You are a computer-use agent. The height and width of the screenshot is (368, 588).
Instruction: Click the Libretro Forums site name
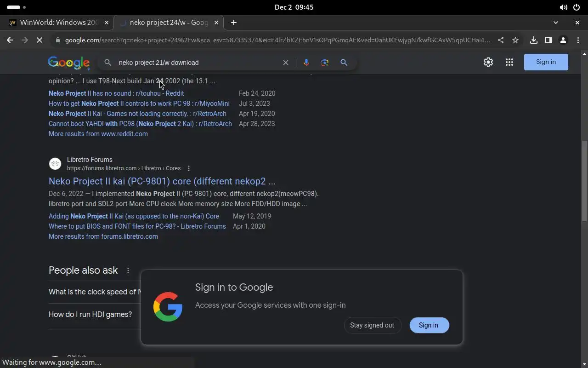click(x=90, y=160)
